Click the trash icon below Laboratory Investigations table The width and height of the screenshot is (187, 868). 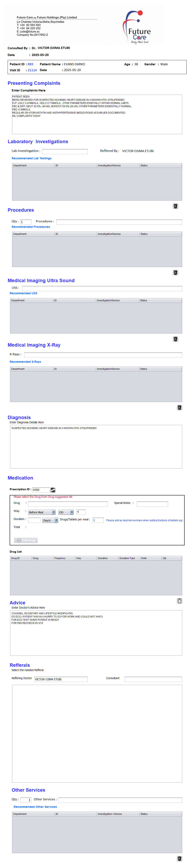coord(175,206)
